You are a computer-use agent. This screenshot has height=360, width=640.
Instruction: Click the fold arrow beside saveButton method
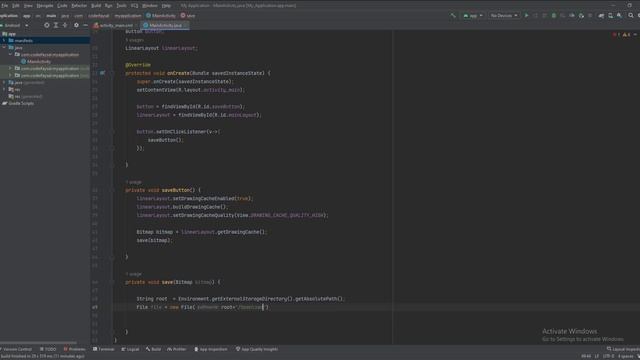tap(113, 190)
